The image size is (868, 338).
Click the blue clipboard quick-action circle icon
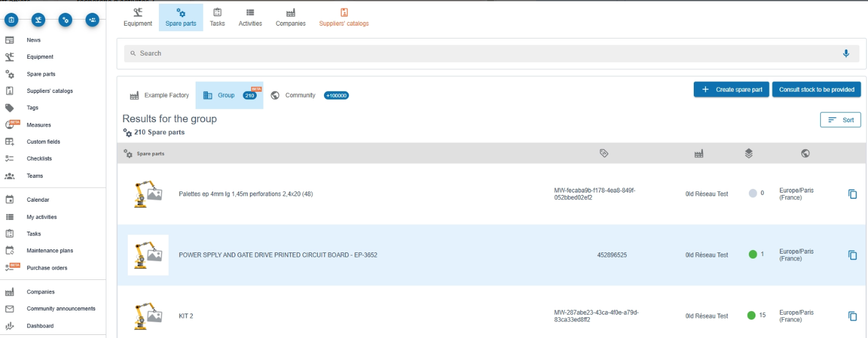pyautogui.click(x=11, y=20)
